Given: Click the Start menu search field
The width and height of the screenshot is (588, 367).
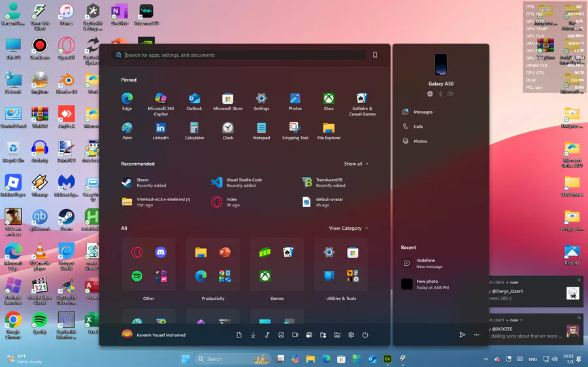Looking at the screenshot, I should pos(239,55).
